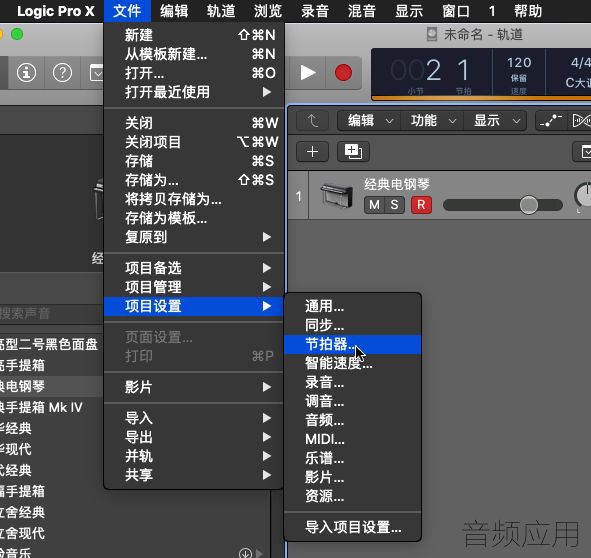Mute the 经典电钢琴 track
Image resolution: width=591 pixels, height=558 pixels.
click(374, 205)
